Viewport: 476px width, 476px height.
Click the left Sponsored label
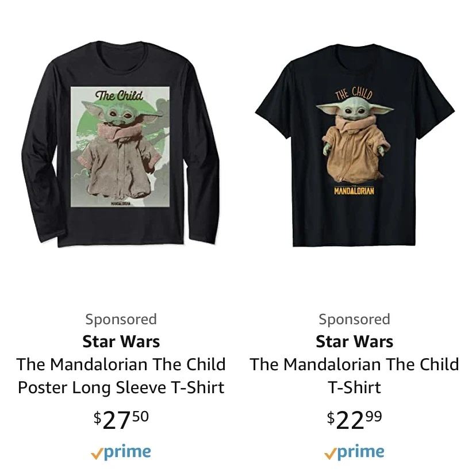click(121, 320)
